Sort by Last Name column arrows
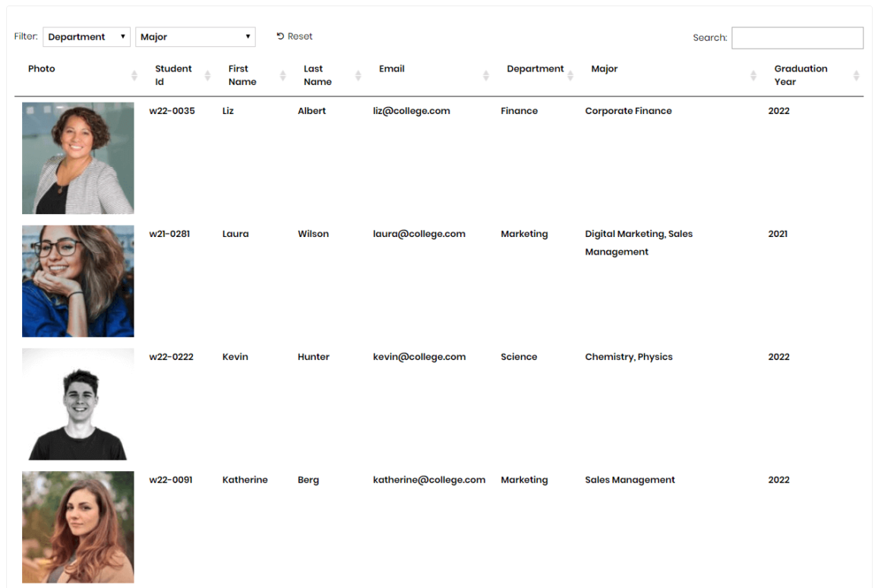Image resolution: width=881 pixels, height=588 pixels. point(358,75)
